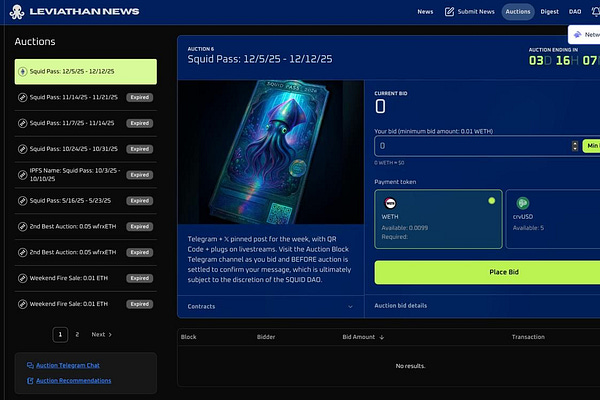The image size is (600, 400).
Task: Click link icon beside IPFS Name Squid Pass 10/3/25
Action: pyautogui.click(x=23, y=175)
